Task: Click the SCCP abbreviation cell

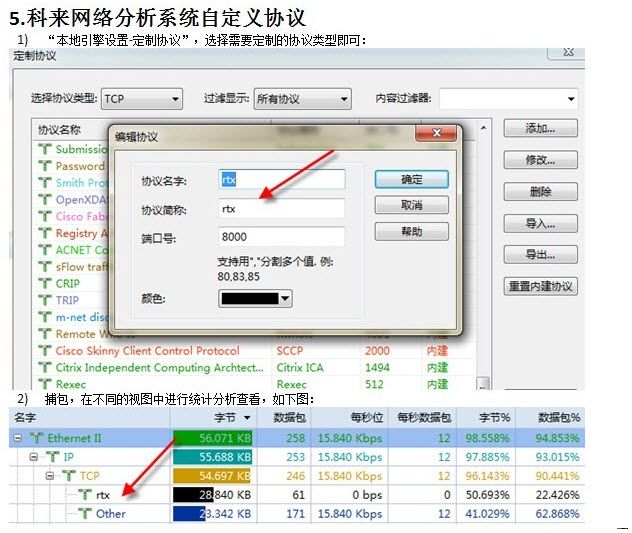Action: pyautogui.click(x=290, y=351)
